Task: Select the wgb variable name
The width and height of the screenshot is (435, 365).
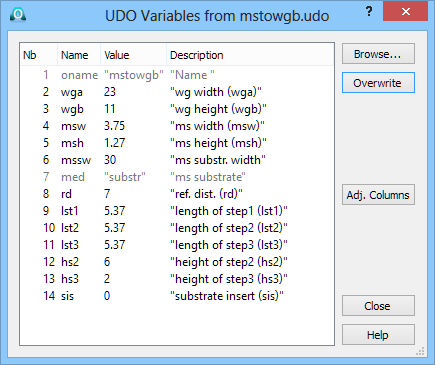Action: [x=72, y=109]
